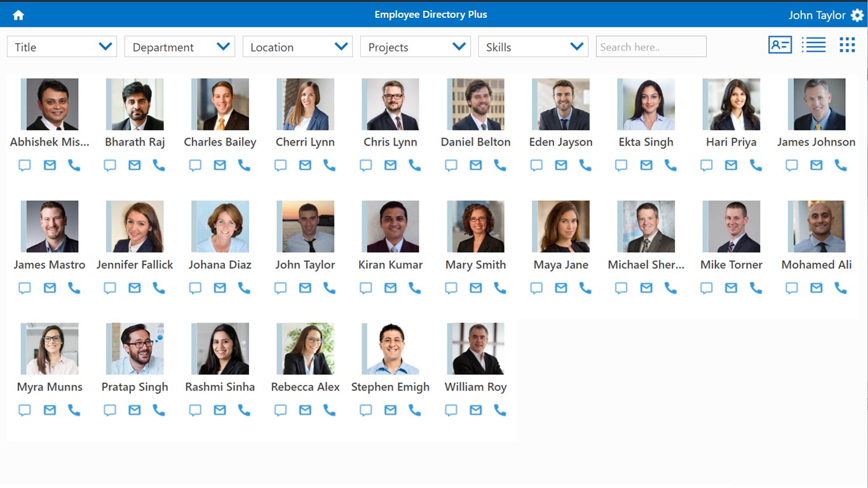Select the name Hari Priya
The image size is (868, 488).
click(731, 142)
